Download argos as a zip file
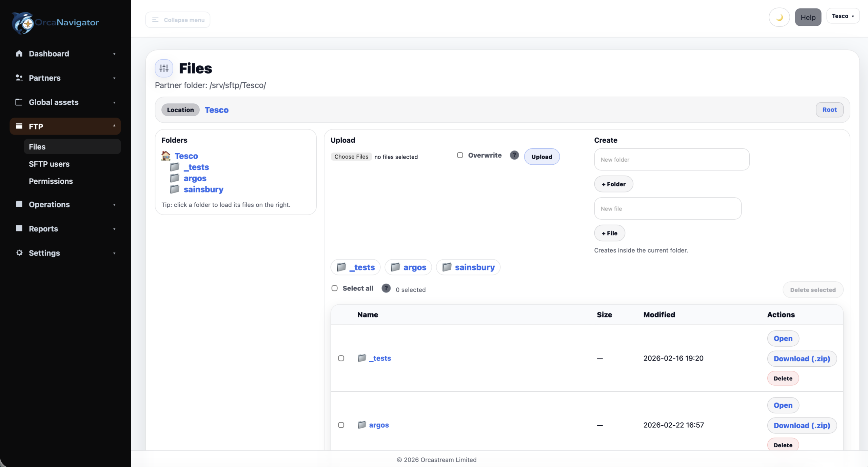 (802, 425)
